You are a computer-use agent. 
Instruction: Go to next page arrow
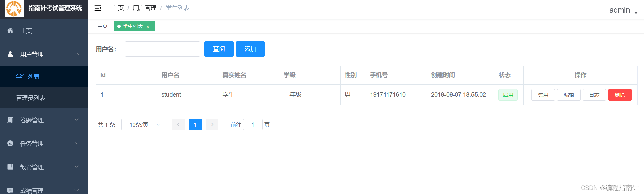pyautogui.click(x=212, y=125)
